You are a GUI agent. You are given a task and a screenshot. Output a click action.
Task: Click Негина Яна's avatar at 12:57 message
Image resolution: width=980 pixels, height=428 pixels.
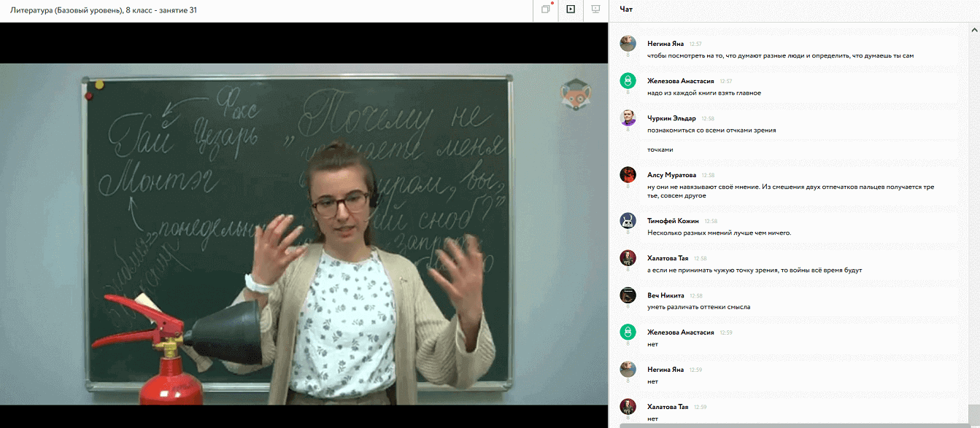click(x=628, y=44)
